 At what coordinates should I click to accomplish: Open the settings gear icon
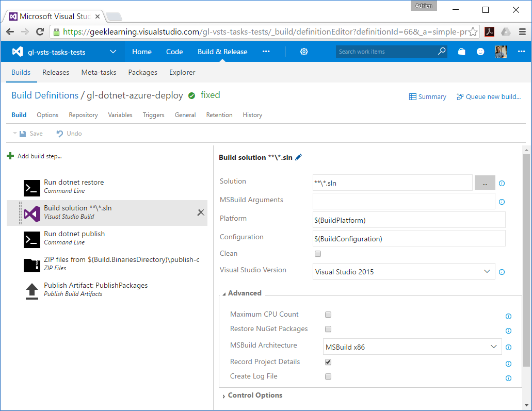pos(304,52)
